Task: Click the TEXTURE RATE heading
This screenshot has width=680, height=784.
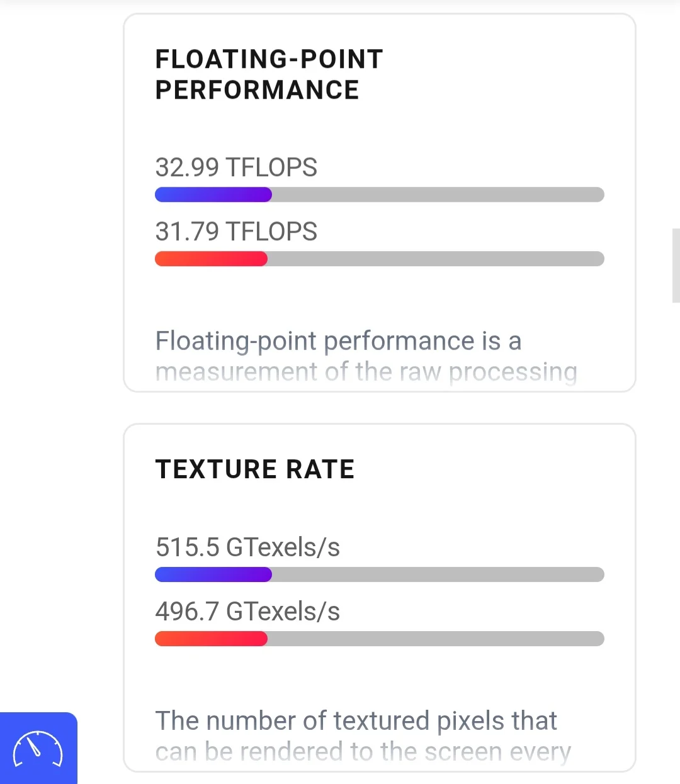Action: click(255, 469)
